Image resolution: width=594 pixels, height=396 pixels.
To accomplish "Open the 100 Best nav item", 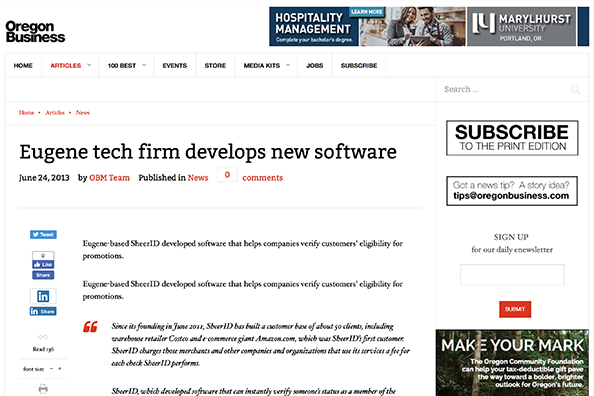I will pos(122,66).
